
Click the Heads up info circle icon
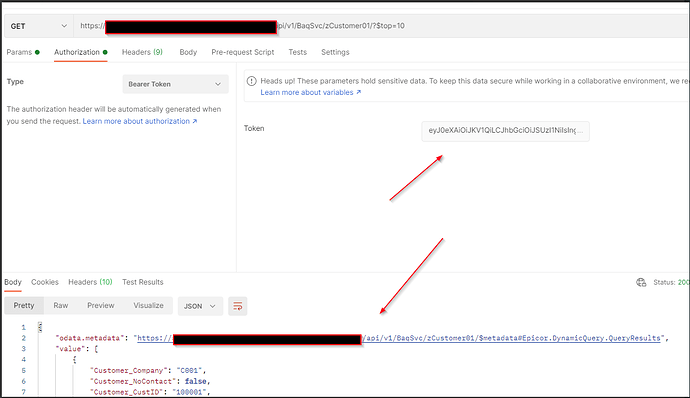[251, 81]
